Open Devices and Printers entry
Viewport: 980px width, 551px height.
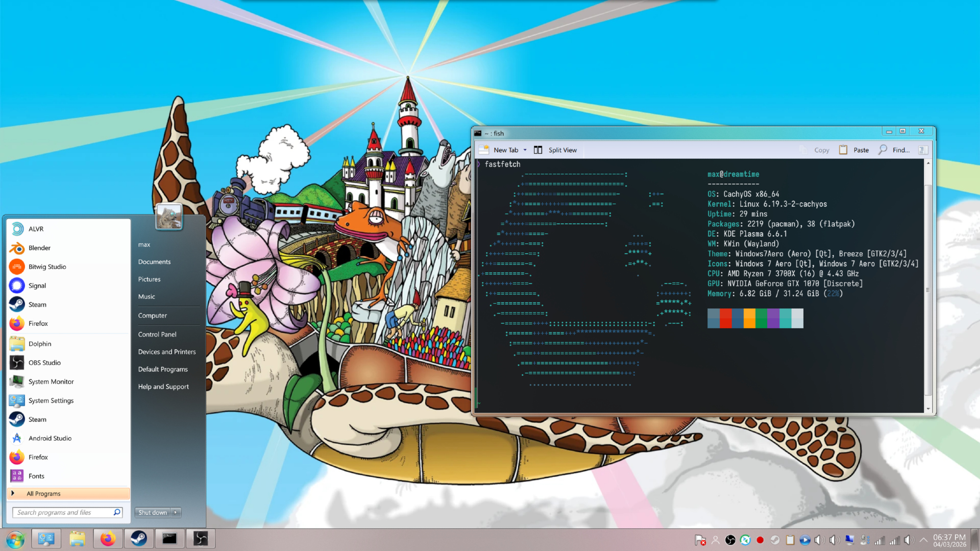click(x=167, y=352)
